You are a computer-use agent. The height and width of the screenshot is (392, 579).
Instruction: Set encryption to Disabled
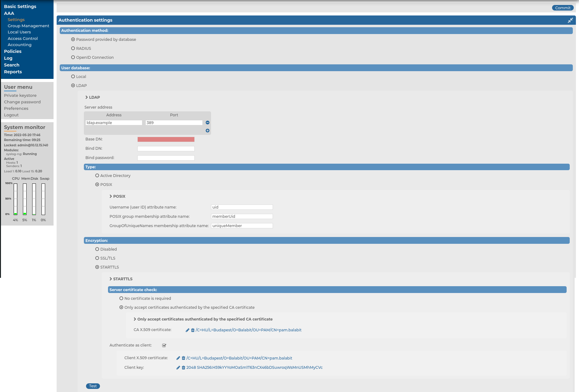tap(97, 249)
